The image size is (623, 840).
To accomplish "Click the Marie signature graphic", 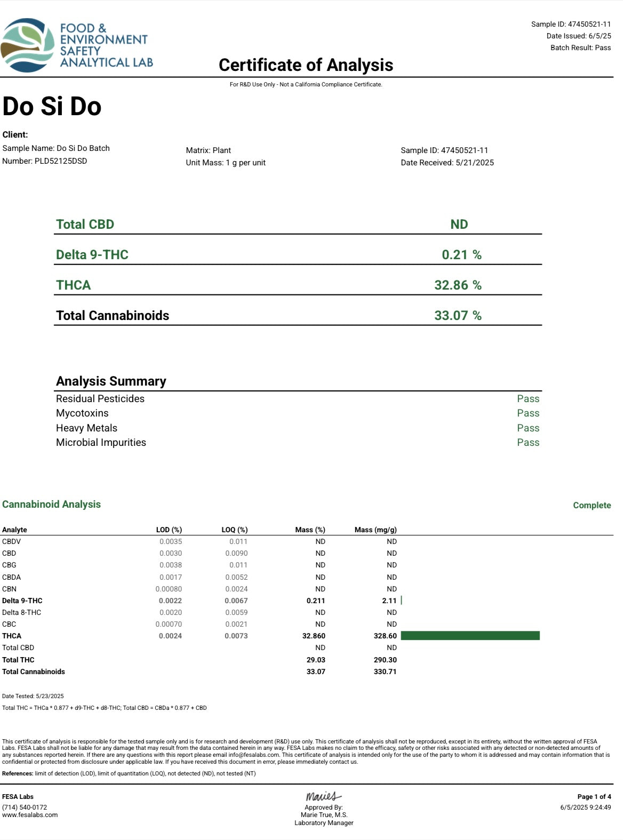I will [323, 796].
